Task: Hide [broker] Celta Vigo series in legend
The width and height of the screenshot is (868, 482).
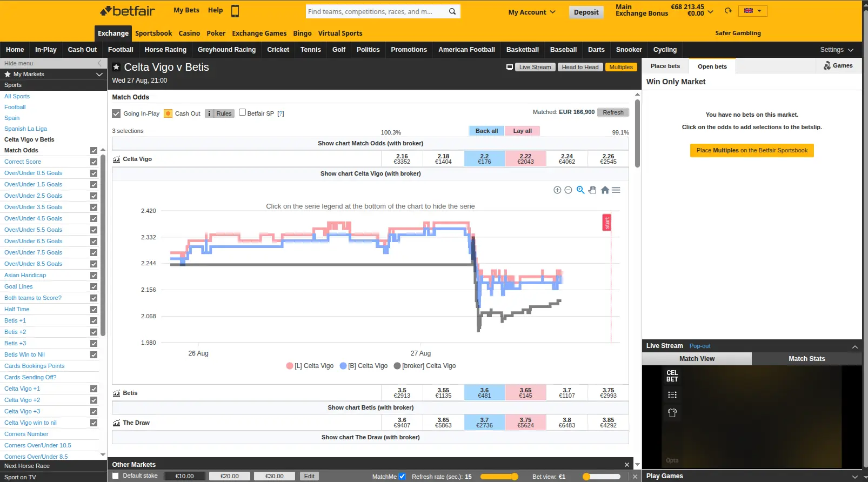Action: [x=425, y=366]
